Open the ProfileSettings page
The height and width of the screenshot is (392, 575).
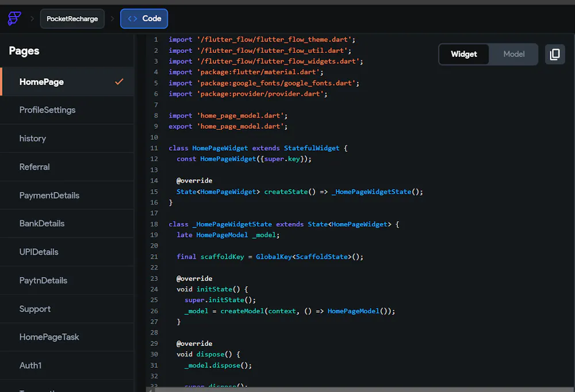point(67,110)
